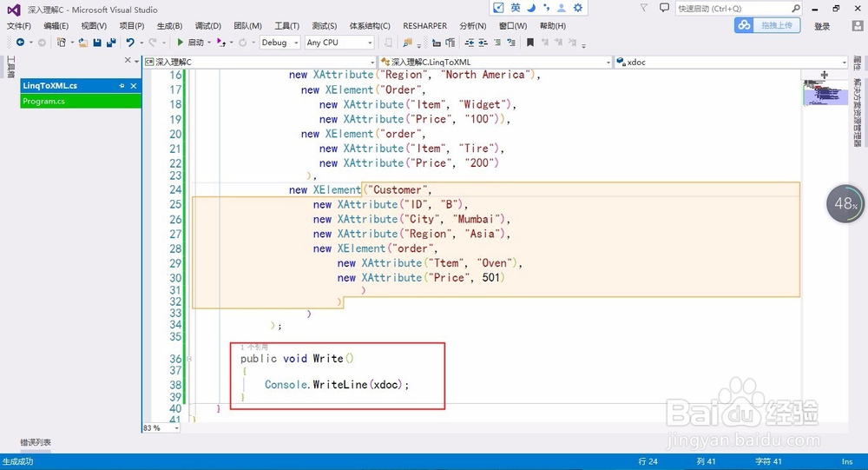Viewport: 868px width, 470px height.
Task: Open the 工具箱 toolbox side panel
Action: [10, 67]
